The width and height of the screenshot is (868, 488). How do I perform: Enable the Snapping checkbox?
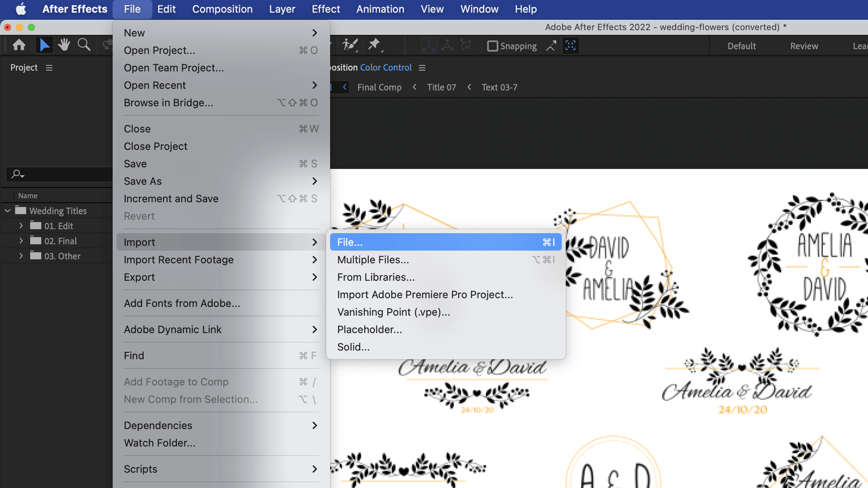(493, 46)
